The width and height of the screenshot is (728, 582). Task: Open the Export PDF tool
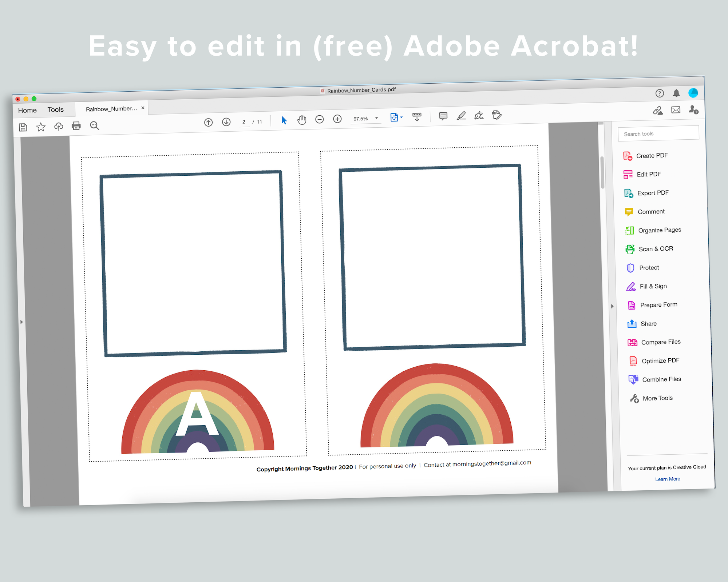coord(647,193)
